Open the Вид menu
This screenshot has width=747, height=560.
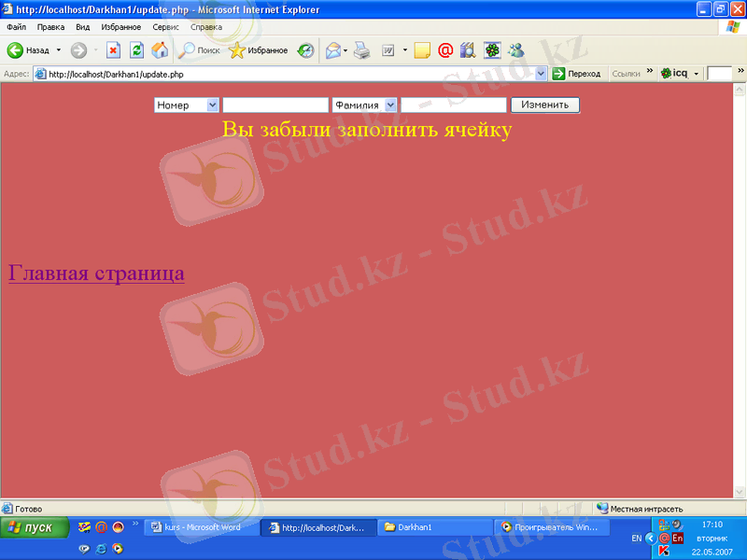[x=83, y=27]
